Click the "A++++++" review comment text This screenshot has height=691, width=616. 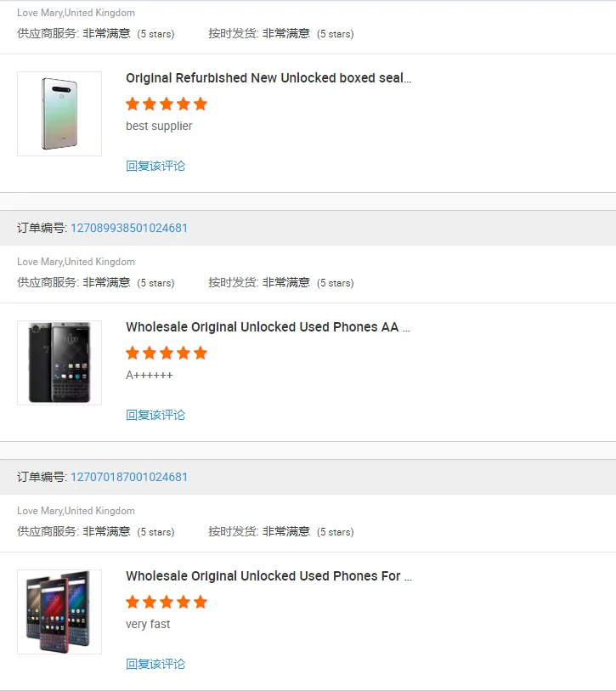click(150, 375)
